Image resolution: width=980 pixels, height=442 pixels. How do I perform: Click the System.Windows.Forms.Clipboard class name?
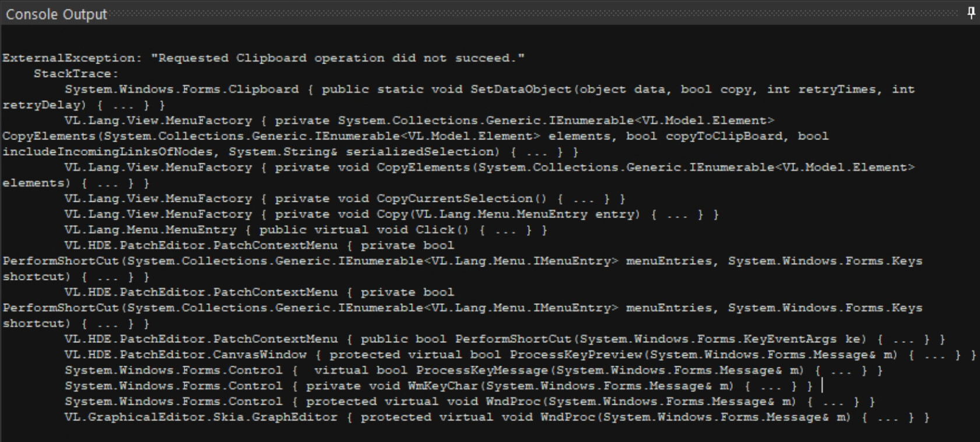181,90
